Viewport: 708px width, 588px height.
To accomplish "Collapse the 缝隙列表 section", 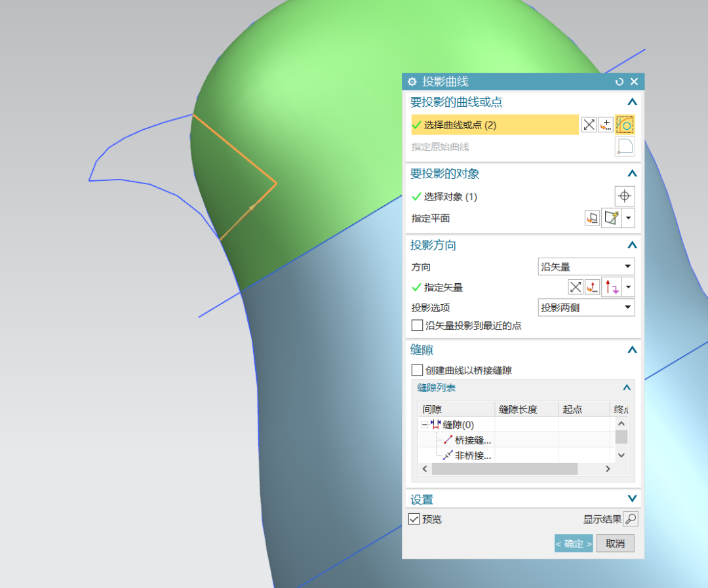I will click(x=626, y=387).
